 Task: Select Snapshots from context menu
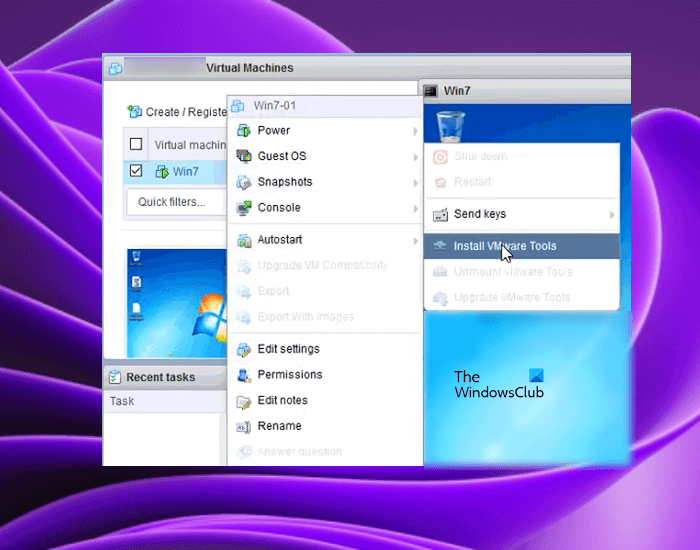(325, 182)
